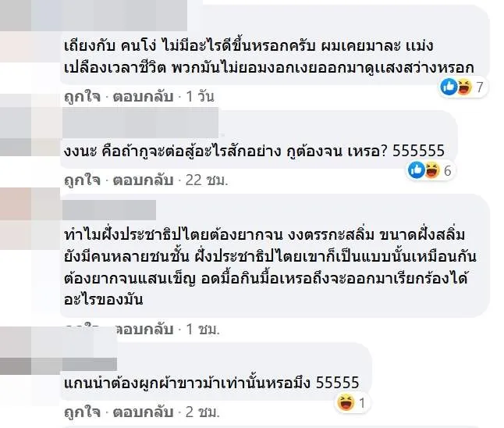The height and width of the screenshot is (428, 504).
Task: Open blurred username above second comment
Action: (x=140, y=123)
